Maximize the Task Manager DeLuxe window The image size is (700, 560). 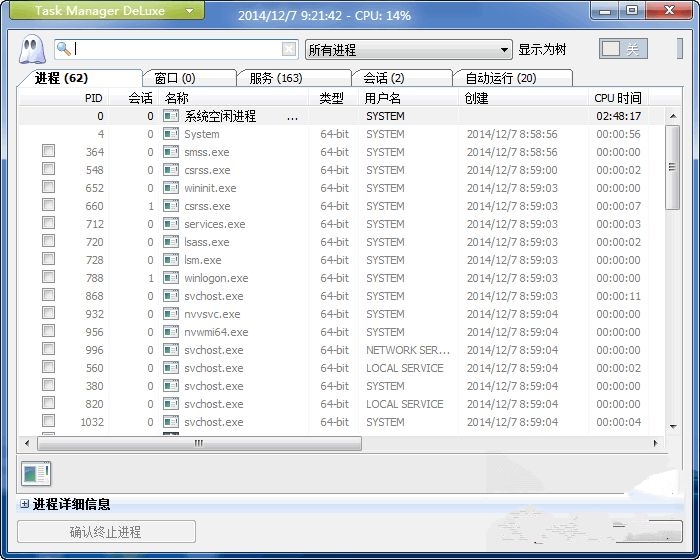[632, 10]
